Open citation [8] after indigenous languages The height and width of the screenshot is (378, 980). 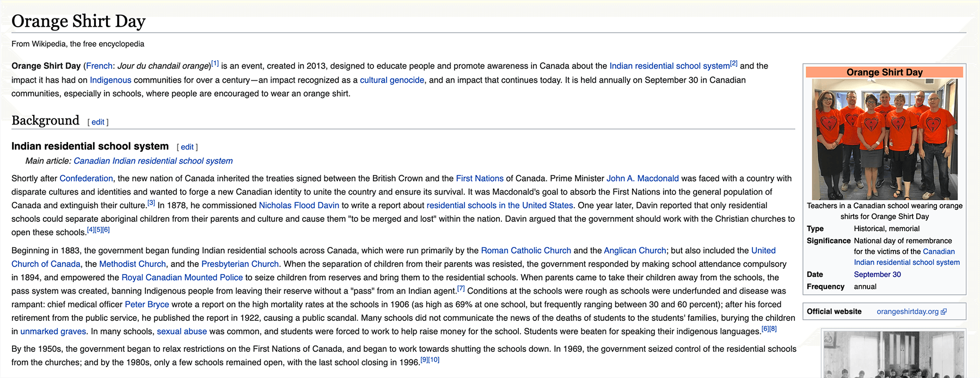point(773,329)
